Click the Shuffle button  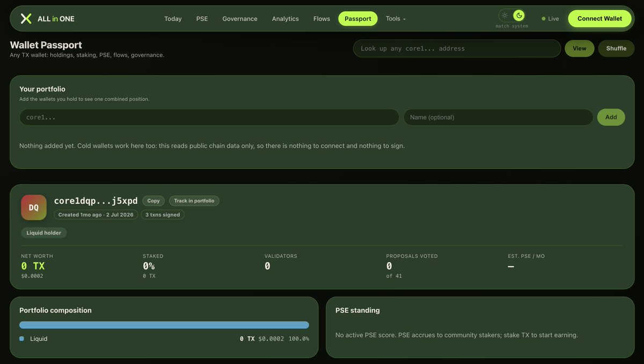click(616, 48)
